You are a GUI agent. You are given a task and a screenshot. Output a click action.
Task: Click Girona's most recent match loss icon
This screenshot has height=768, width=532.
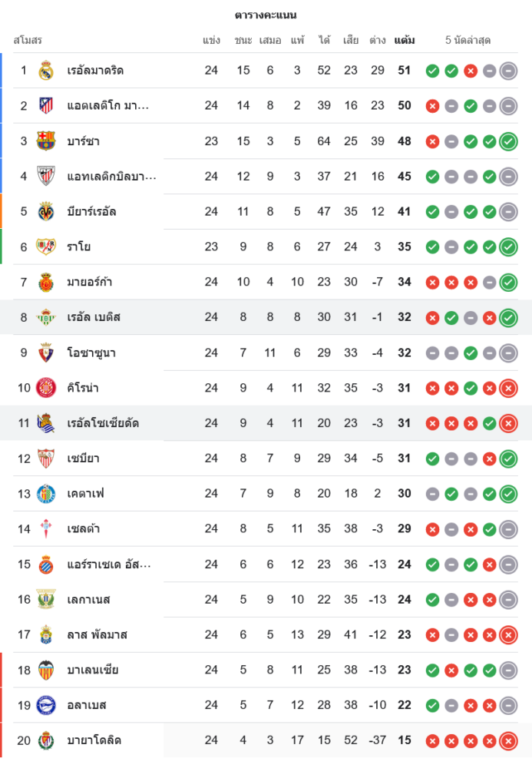tap(507, 388)
